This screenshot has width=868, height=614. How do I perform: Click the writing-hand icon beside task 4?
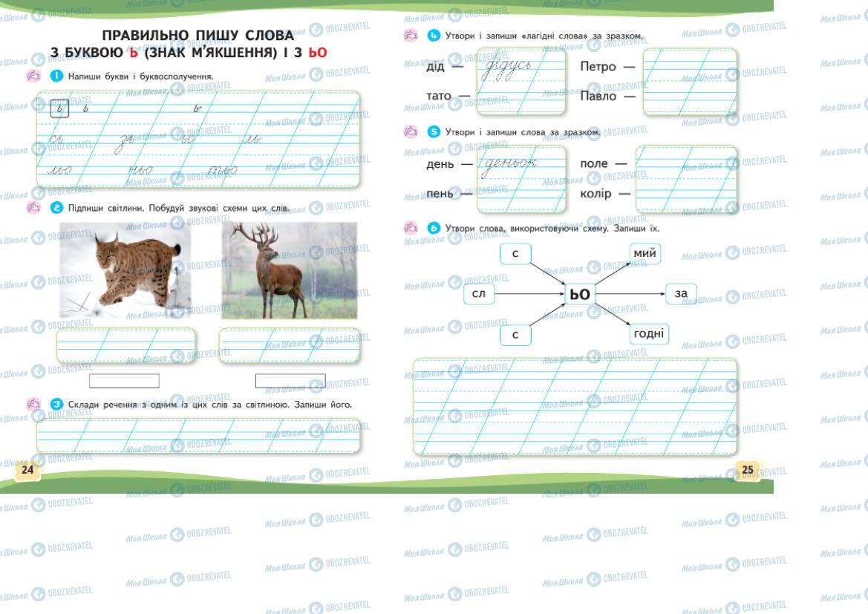(x=410, y=36)
